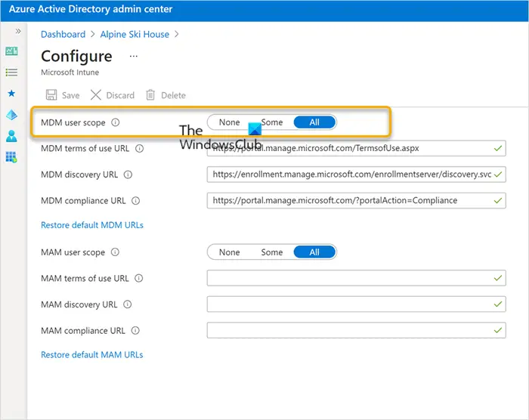Click the Configure page heading

[76, 56]
